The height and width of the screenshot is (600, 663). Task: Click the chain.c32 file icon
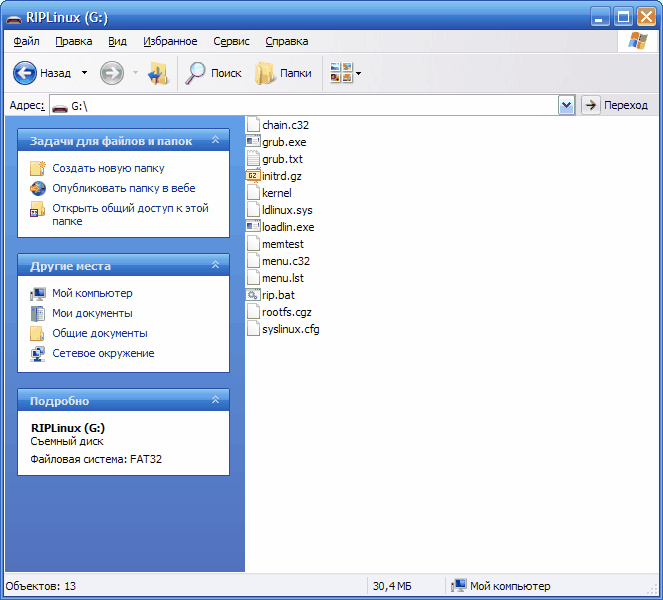click(253, 125)
